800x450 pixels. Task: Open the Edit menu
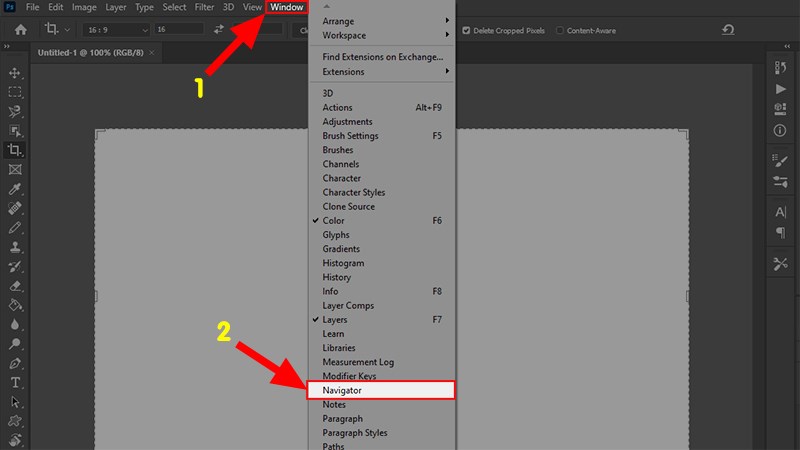(56, 7)
